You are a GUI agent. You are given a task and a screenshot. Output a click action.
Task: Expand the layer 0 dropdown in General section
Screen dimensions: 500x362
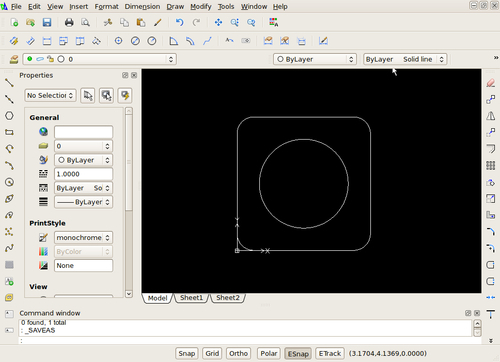click(83, 146)
